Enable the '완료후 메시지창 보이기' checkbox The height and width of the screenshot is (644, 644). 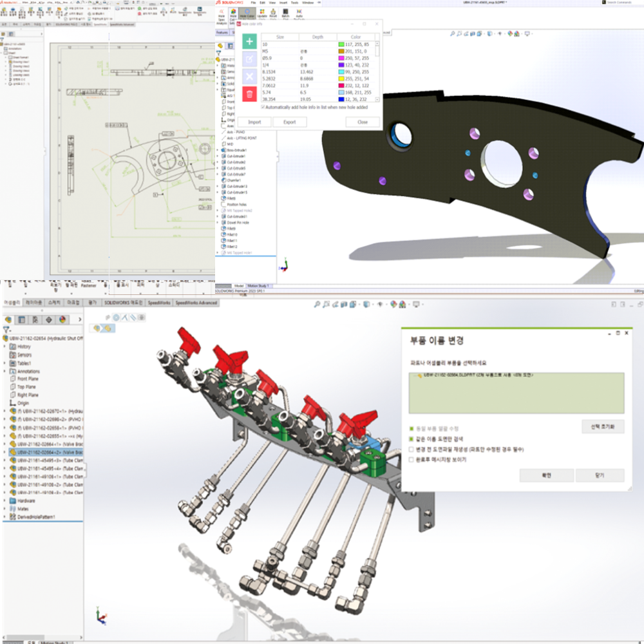[412, 460]
